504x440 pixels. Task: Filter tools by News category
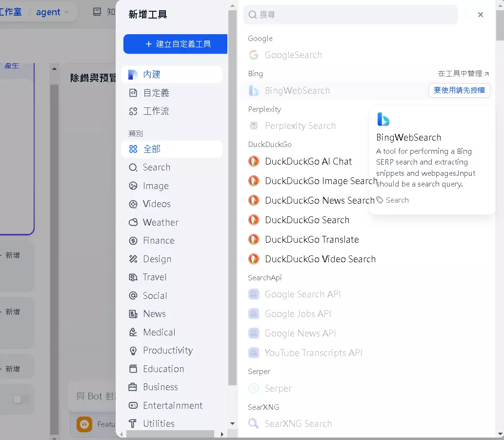[172, 314]
